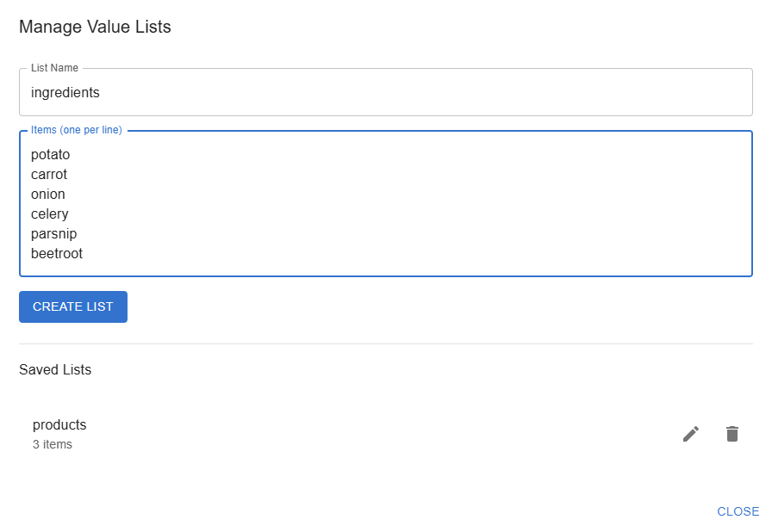772x532 pixels.
Task: Place cursor on the potato line
Action: point(50,154)
